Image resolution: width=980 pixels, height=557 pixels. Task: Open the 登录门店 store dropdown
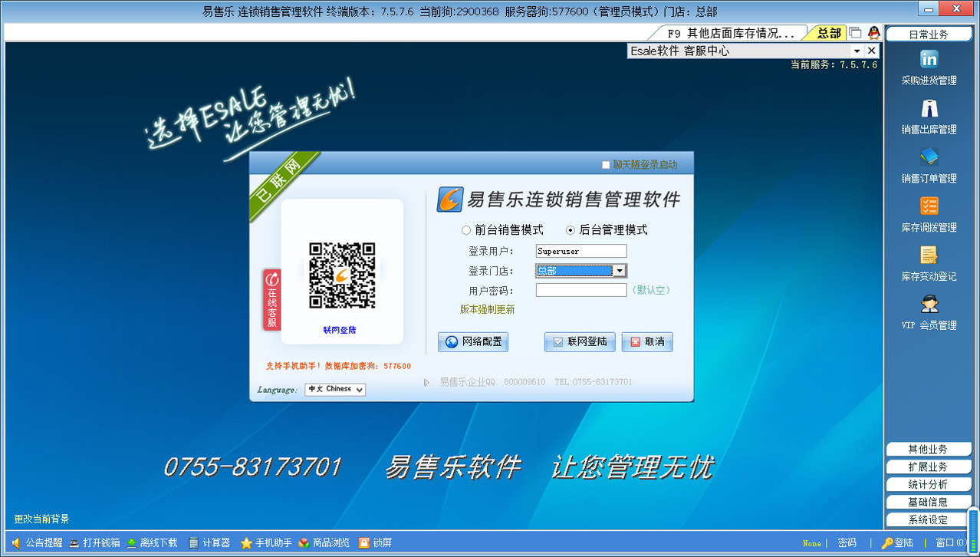tap(620, 271)
